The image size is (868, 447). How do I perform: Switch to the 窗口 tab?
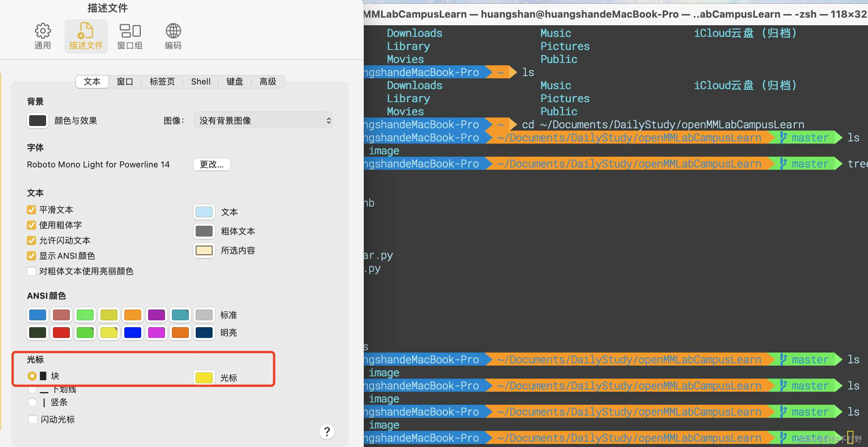pos(125,81)
